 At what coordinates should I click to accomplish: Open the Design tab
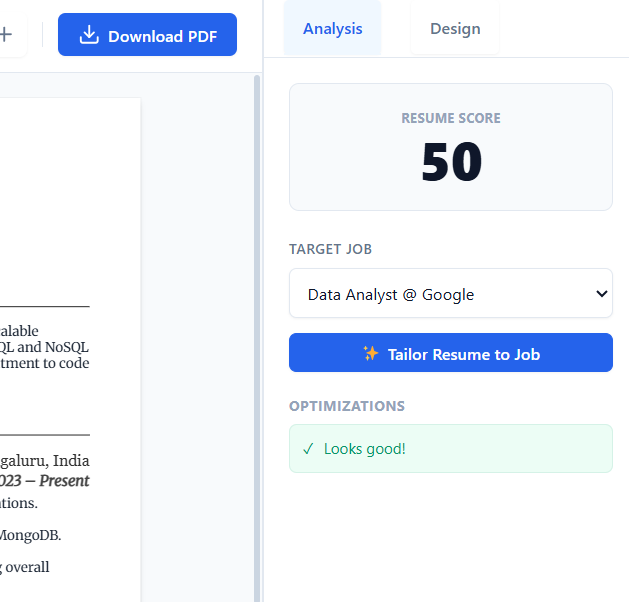(455, 29)
